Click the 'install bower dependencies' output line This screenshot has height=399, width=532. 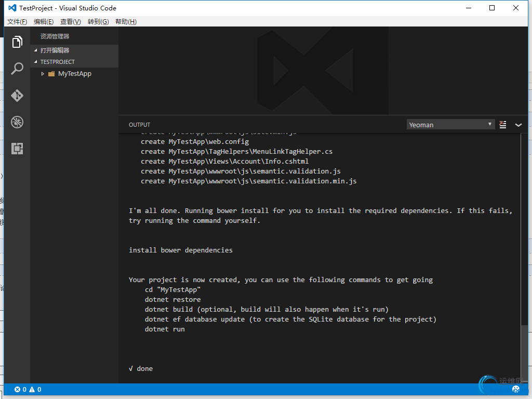click(x=181, y=250)
